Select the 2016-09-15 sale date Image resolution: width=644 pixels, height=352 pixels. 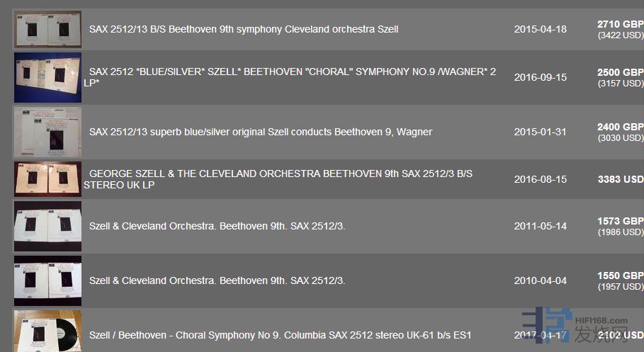point(540,77)
